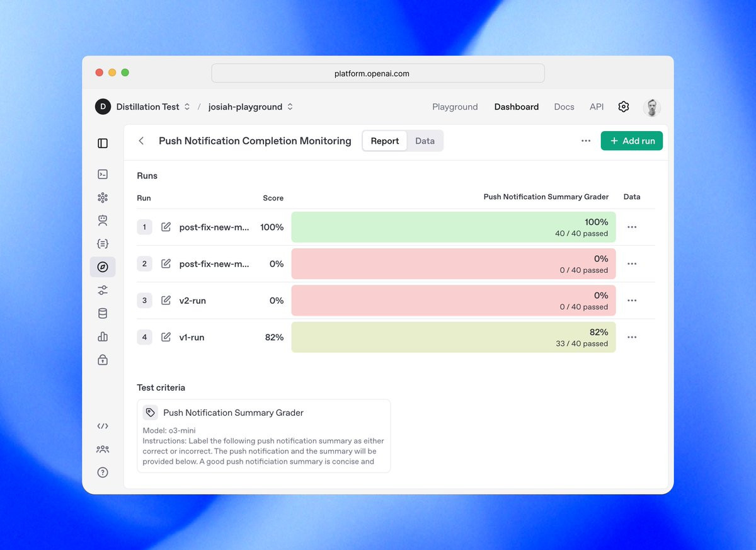756x550 pixels.
Task: Open the usage bar chart sidebar icon
Action: [x=103, y=337]
